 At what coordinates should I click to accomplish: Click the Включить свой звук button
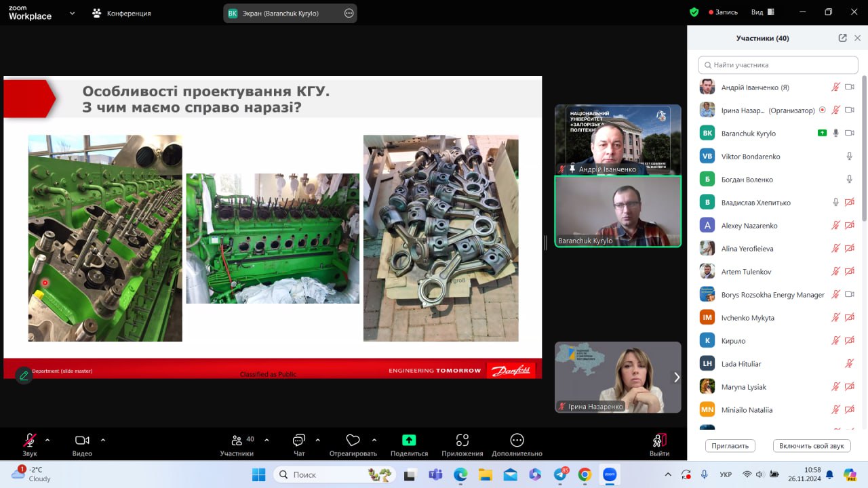(811, 446)
